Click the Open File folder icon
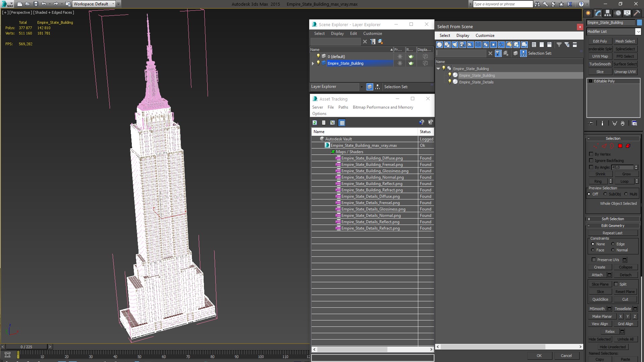Image resolution: width=644 pixels, height=362 pixels. click(x=28, y=4)
